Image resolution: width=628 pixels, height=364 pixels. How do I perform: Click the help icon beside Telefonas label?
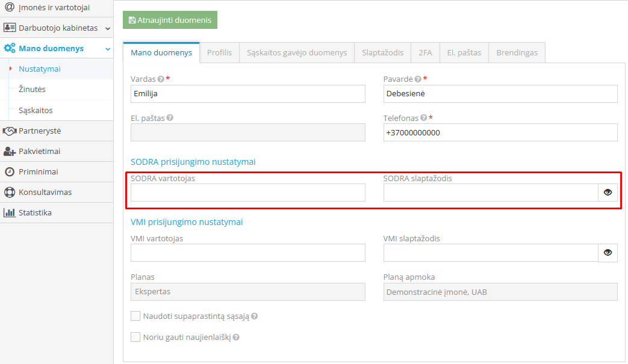pos(424,119)
